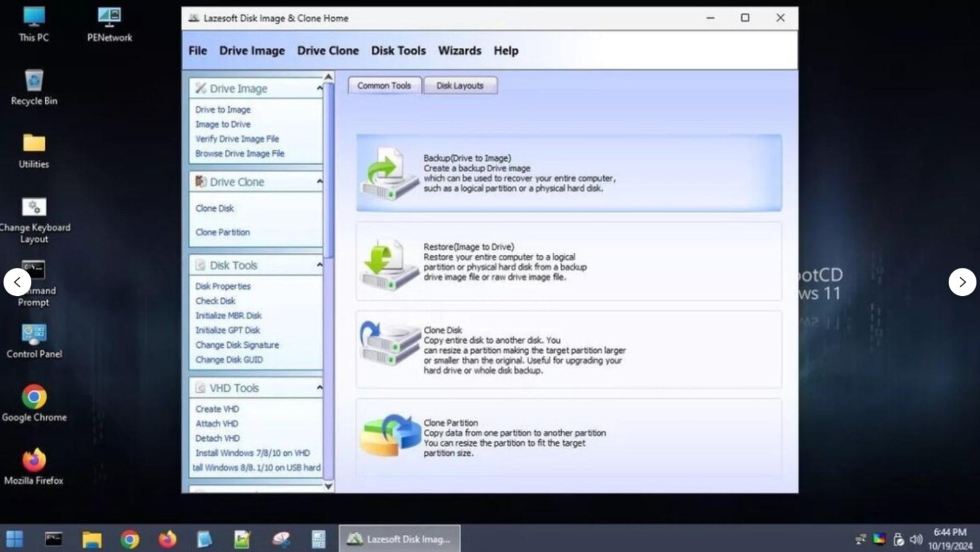Click the volume icon in the system tray
This screenshot has height=552, width=980.
(x=916, y=539)
